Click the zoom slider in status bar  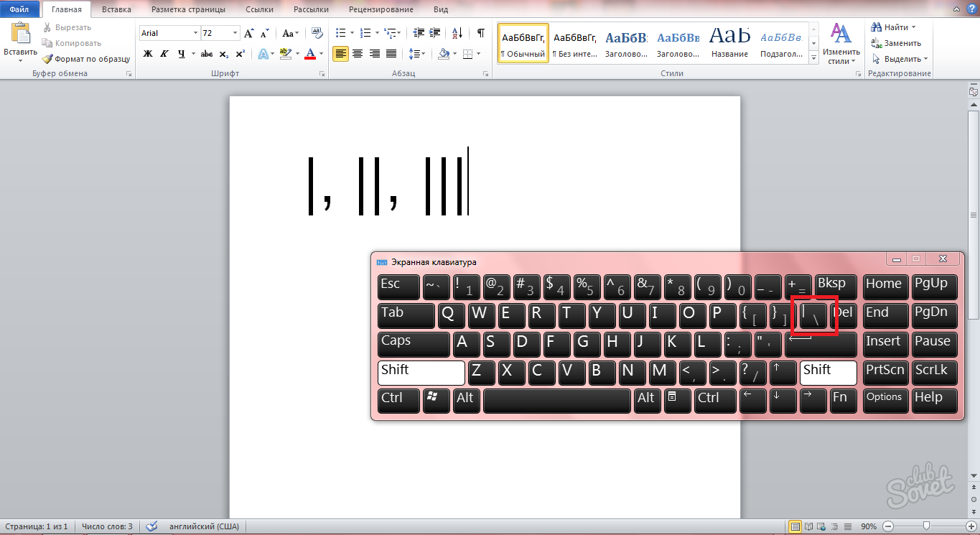coord(927,526)
